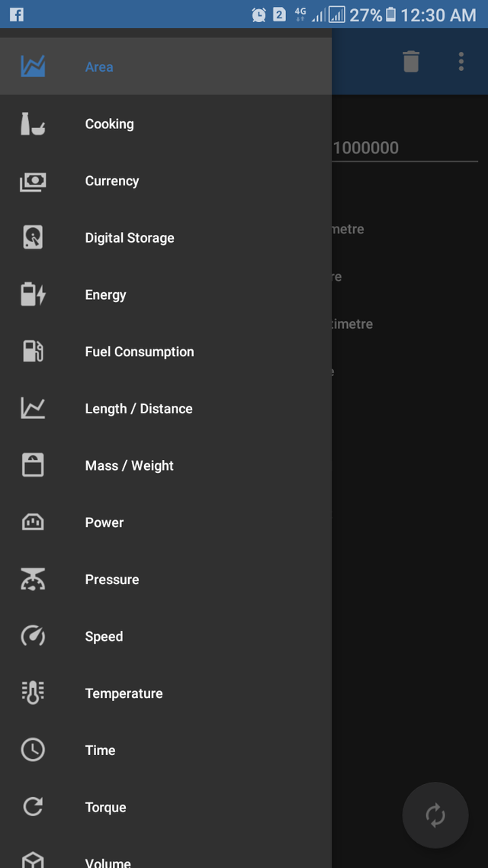Choose the Power category label
This screenshot has height=868, width=488.
coord(104,522)
